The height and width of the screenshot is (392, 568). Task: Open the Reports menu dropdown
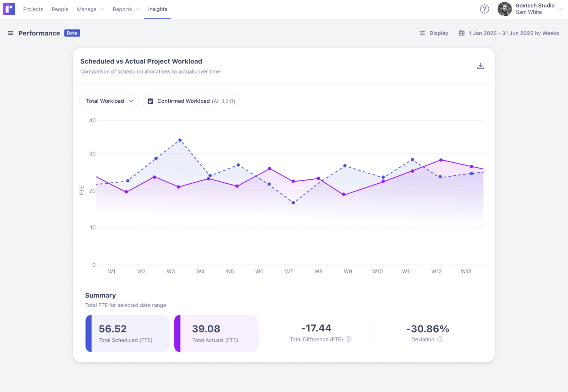(x=126, y=9)
